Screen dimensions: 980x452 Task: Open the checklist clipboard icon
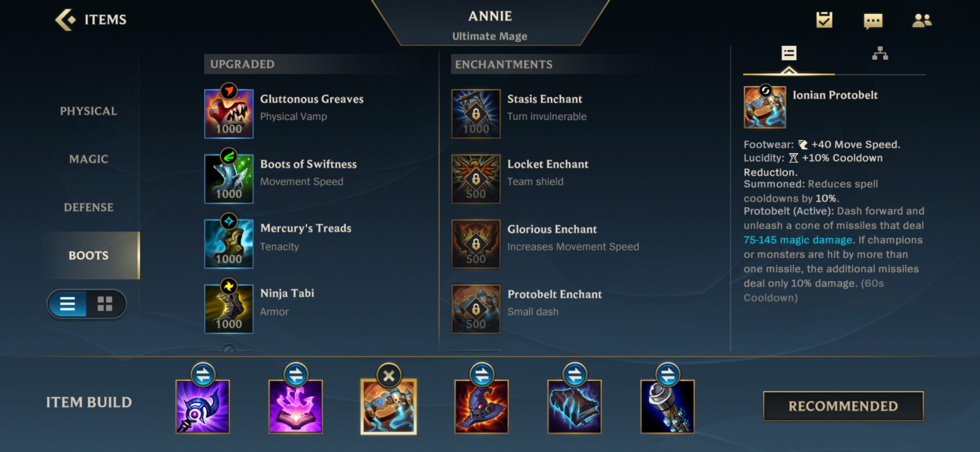click(824, 20)
